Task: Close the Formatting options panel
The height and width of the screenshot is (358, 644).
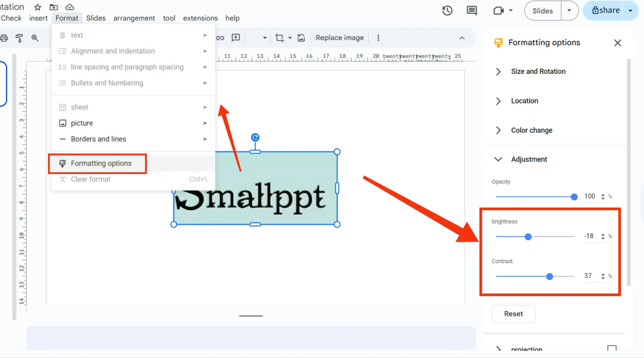Action: click(x=618, y=43)
